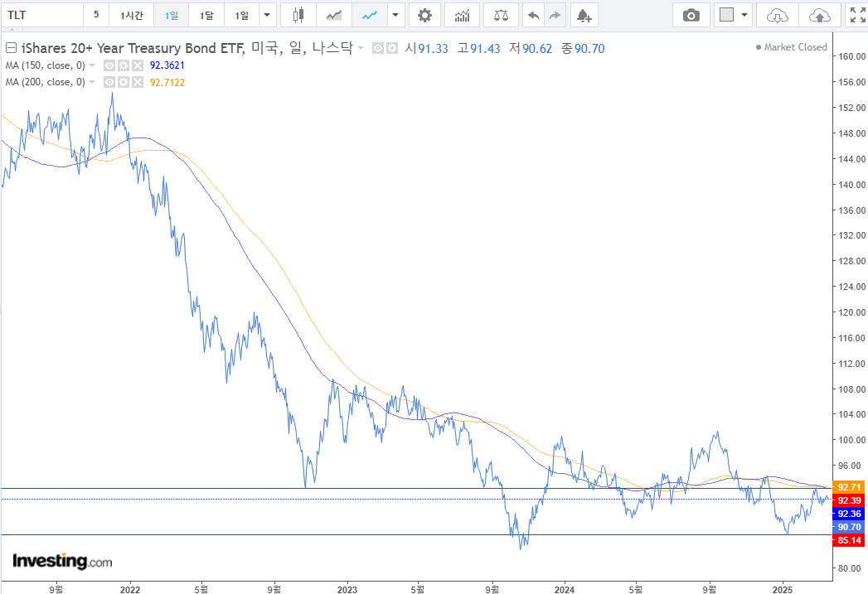Screen dimensions: 868x594
Task: Click the red 85.14 price line label
Action: 849,540
